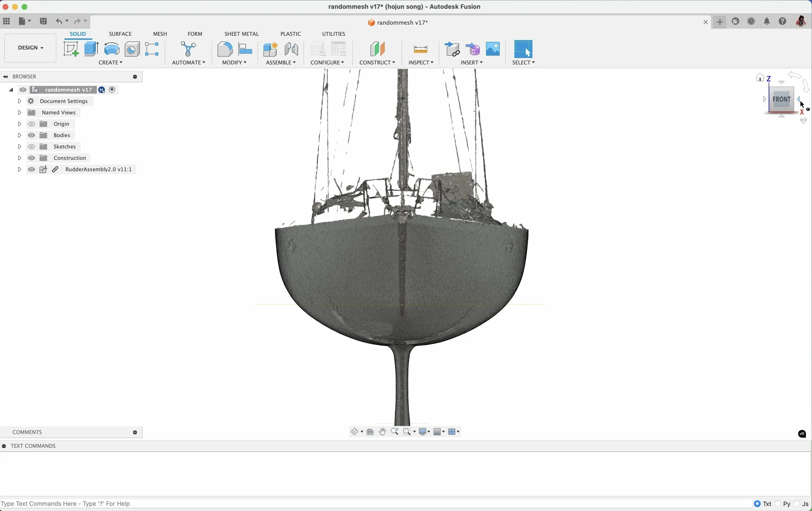Select the Py radio button

pos(778,504)
